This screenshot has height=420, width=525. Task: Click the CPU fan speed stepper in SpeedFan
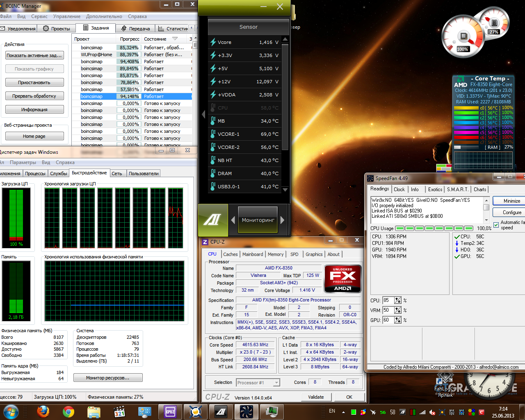[x=398, y=300]
